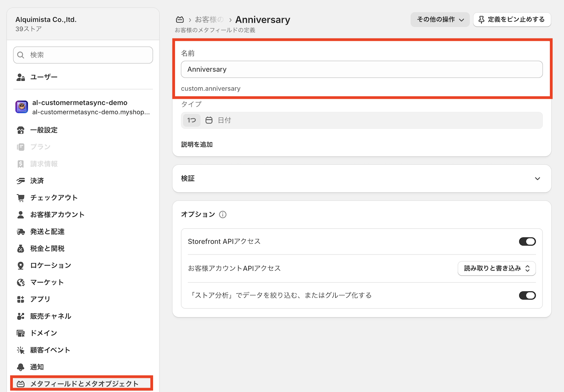The height and width of the screenshot is (392, 564).
Task: Toggle the ストア分析 filtering switch
Action: click(x=527, y=295)
